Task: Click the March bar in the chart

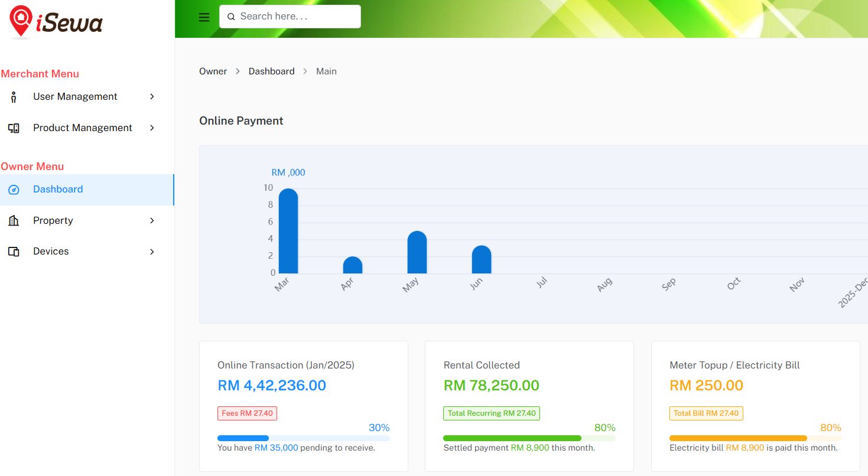Action: [288, 232]
